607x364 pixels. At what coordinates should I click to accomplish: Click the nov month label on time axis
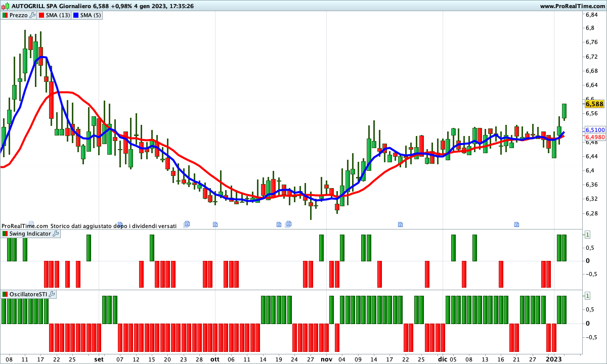[x=326, y=359]
